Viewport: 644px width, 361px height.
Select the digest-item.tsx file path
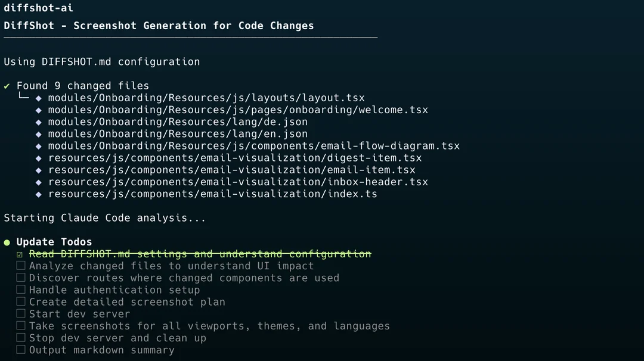pyautogui.click(x=235, y=158)
